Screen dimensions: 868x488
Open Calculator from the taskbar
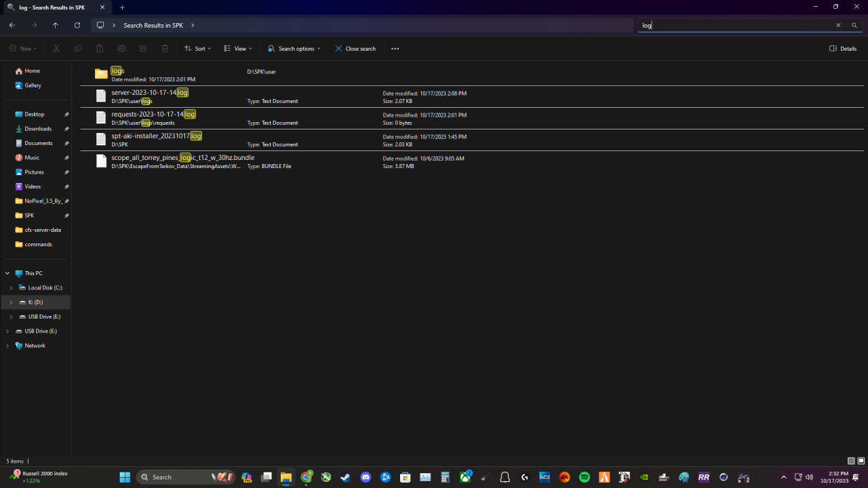pyautogui.click(x=445, y=477)
